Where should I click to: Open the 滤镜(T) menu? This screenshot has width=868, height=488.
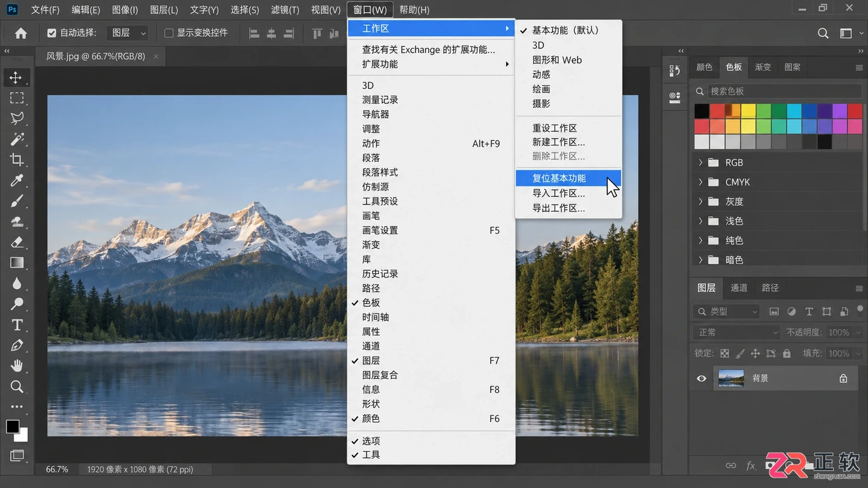coord(285,10)
